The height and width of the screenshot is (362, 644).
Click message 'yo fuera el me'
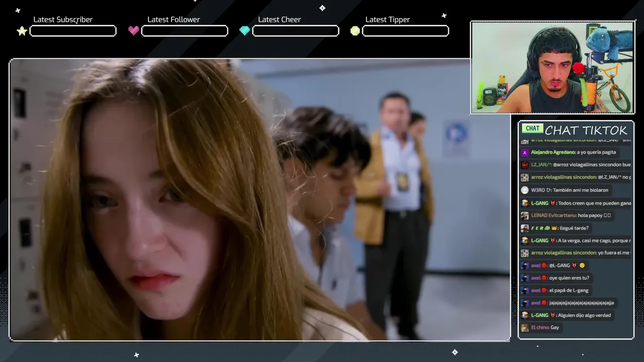[x=614, y=253]
